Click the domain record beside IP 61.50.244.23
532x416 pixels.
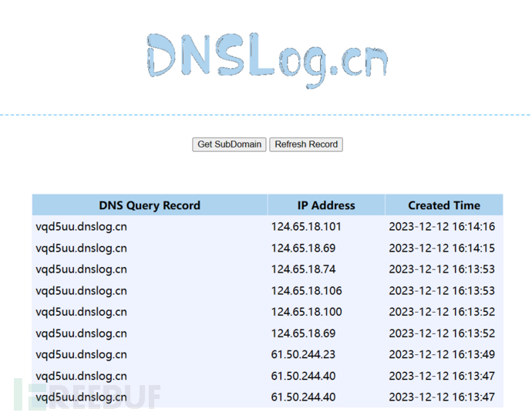pos(82,355)
